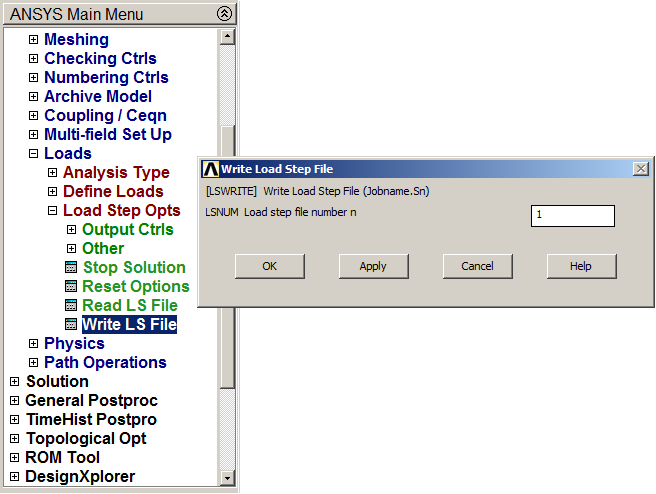Screen dimensions: 656x494
Task: Expand the Topological Opt node
Action: (x=14, y=438)
